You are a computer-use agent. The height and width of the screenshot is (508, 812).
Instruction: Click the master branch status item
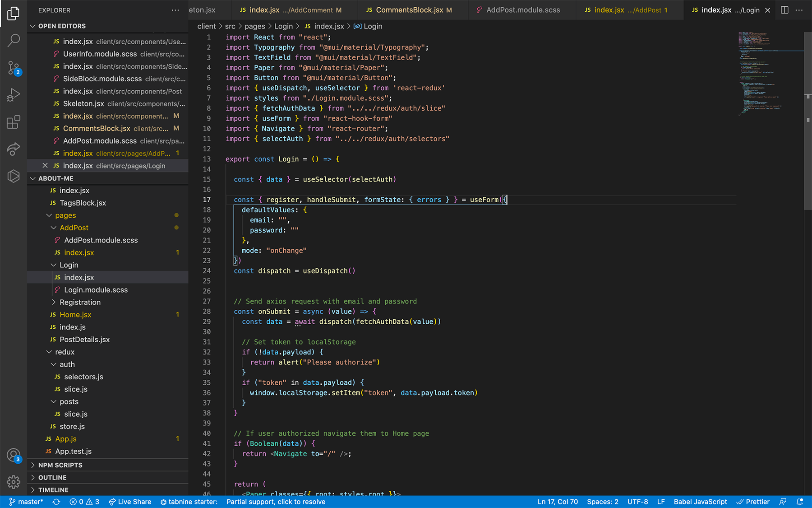(x=26, y=502)
